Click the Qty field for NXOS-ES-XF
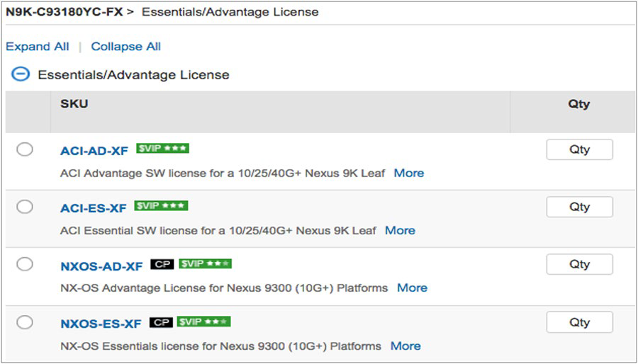This screenshot has height=364, width=638. 579,322
